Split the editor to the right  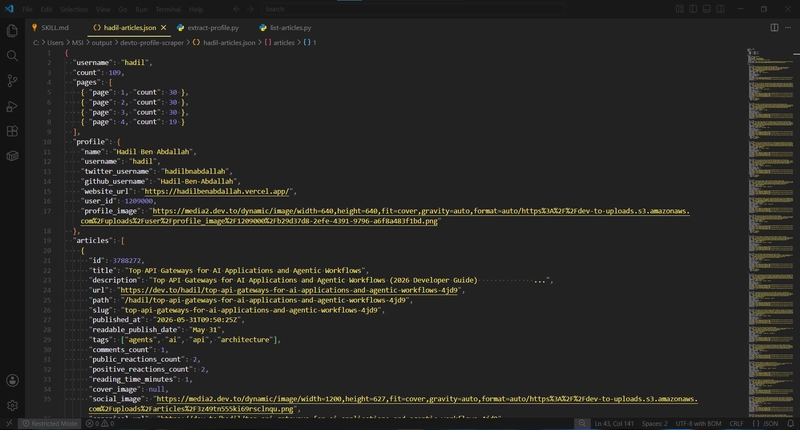point(774,28)
